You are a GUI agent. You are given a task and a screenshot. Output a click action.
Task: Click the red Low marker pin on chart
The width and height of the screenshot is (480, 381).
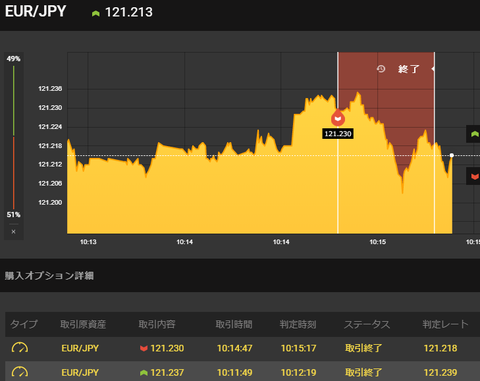(x=338, y=118)
